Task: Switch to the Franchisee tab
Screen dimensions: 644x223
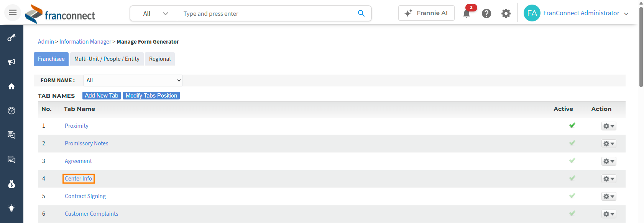Action: (51, 59)
